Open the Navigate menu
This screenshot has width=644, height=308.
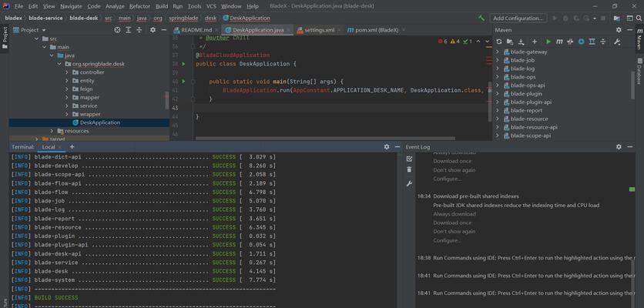(x=71, y=6)
